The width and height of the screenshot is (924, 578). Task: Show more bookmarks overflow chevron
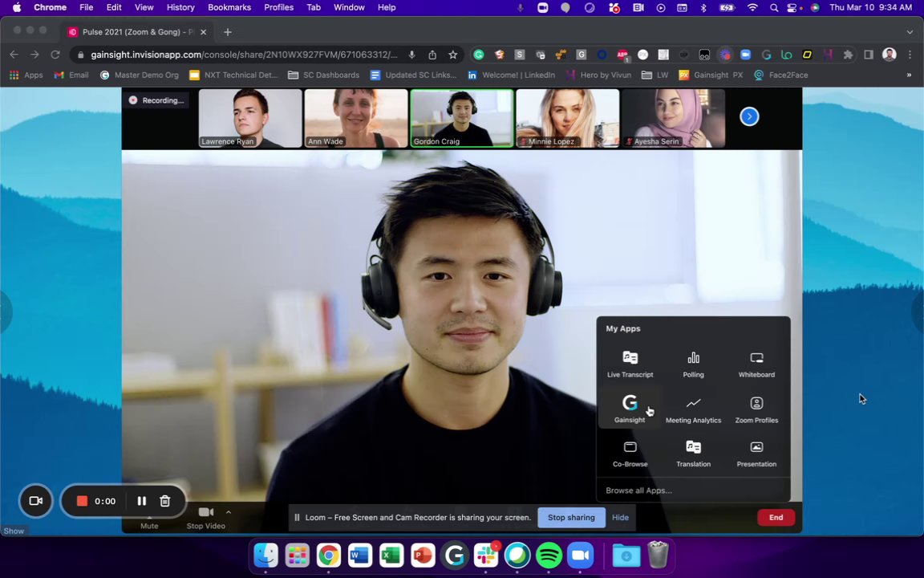[909, 75]
